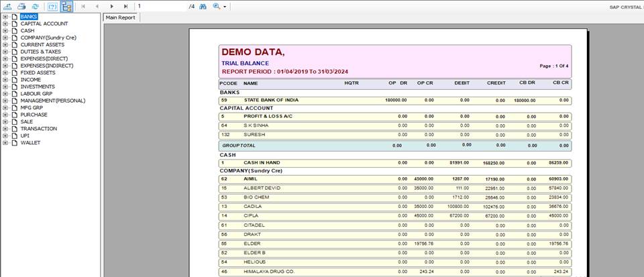The image size is (644, 277).
Task: Open the zoom level dropdown arrow
Action: [x=225, y=6]
